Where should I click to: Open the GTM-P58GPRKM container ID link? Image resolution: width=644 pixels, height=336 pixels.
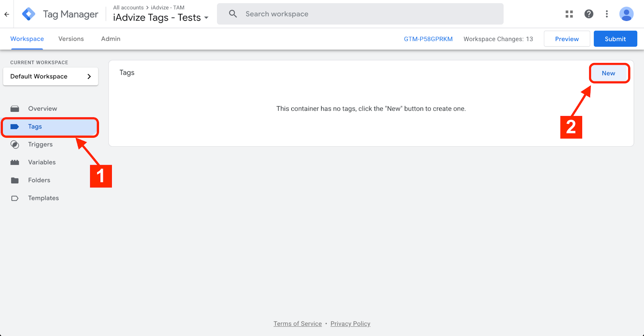coord(428,39)
